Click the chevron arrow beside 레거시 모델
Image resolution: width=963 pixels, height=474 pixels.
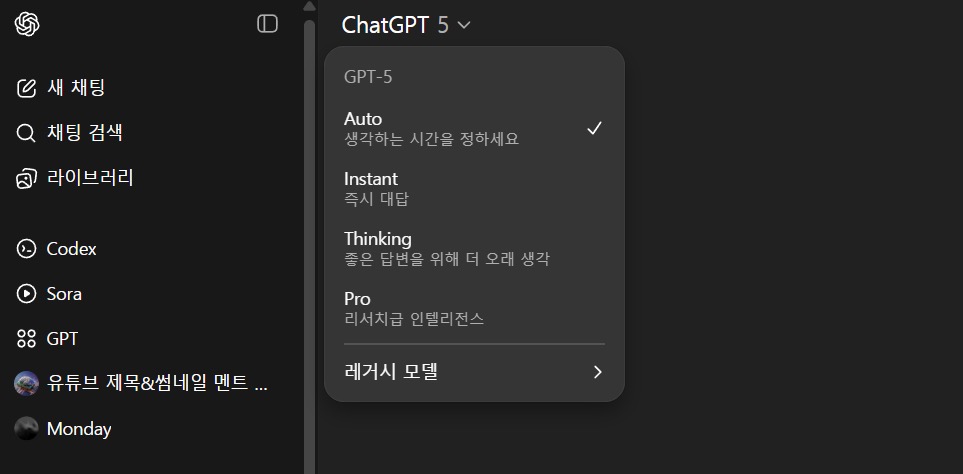(597, 372)
